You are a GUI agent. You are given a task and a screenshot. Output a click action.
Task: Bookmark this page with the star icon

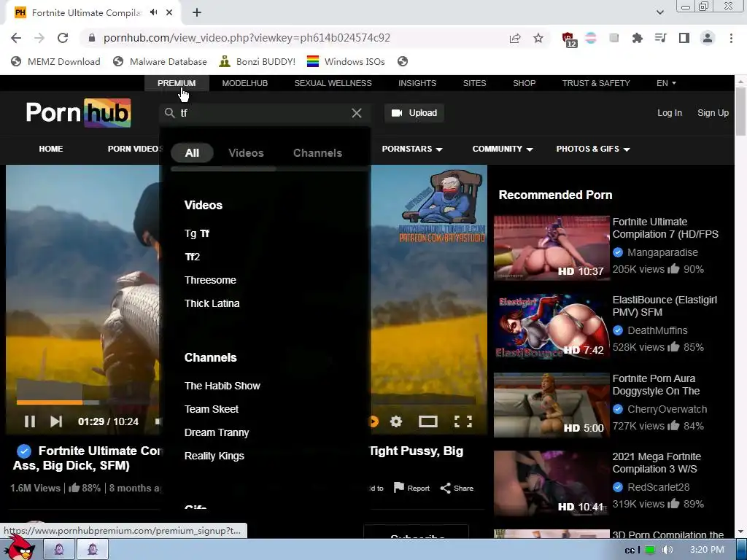click(538, 38)
